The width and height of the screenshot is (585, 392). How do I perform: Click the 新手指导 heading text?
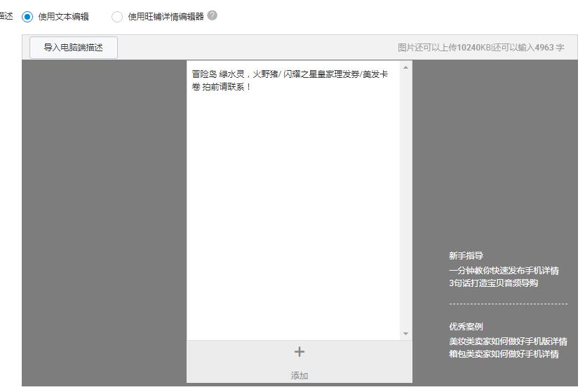coord(466,256)
